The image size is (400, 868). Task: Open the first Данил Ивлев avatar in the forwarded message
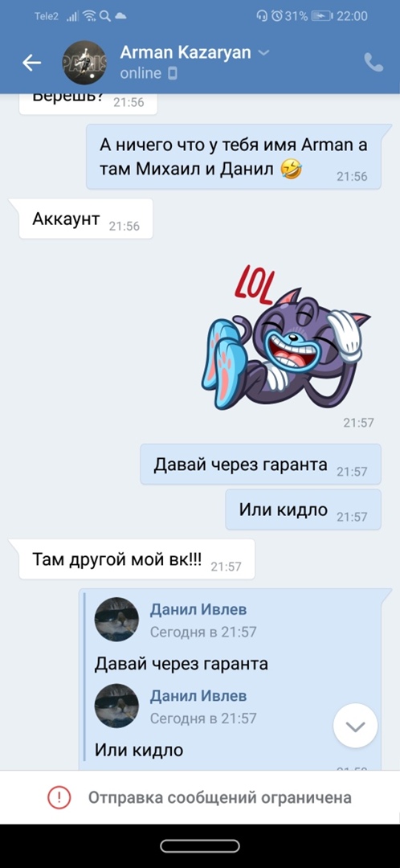coord(116,620)
